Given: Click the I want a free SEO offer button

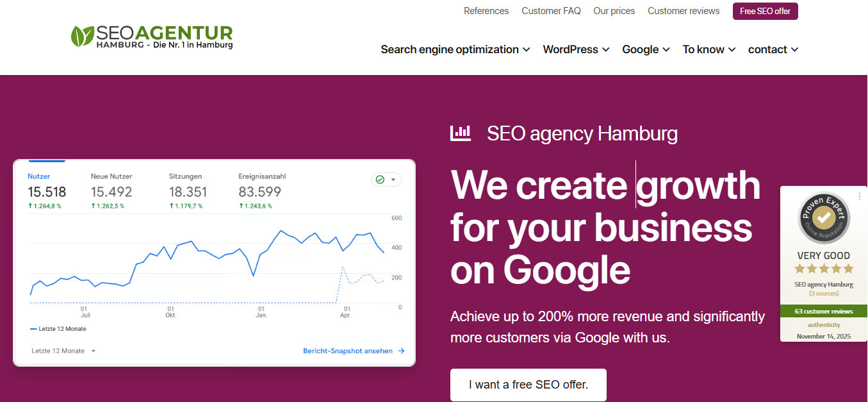Looking at the screenshot, I should (528, 385).
